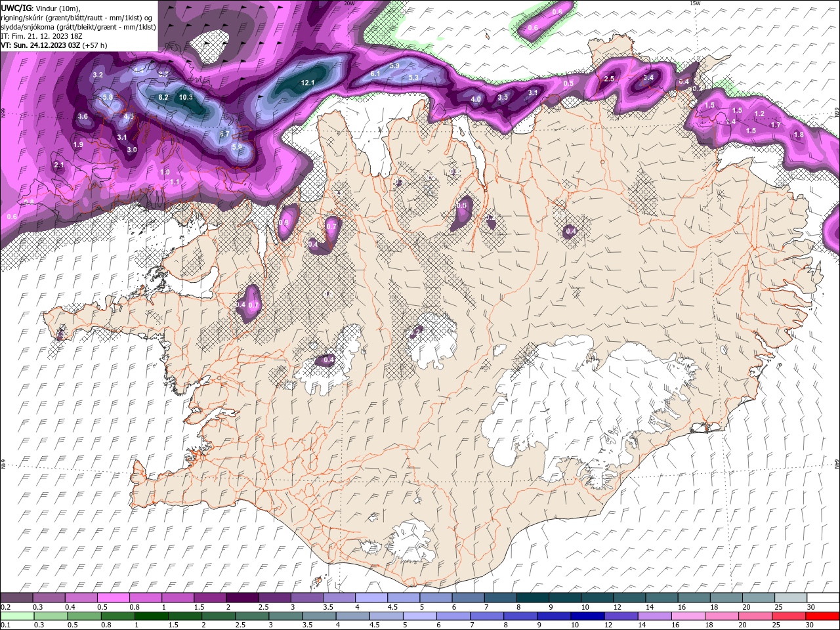Click the 5.3 value on the north coast band
Screen dimensions: 840x630
(413, 77)
